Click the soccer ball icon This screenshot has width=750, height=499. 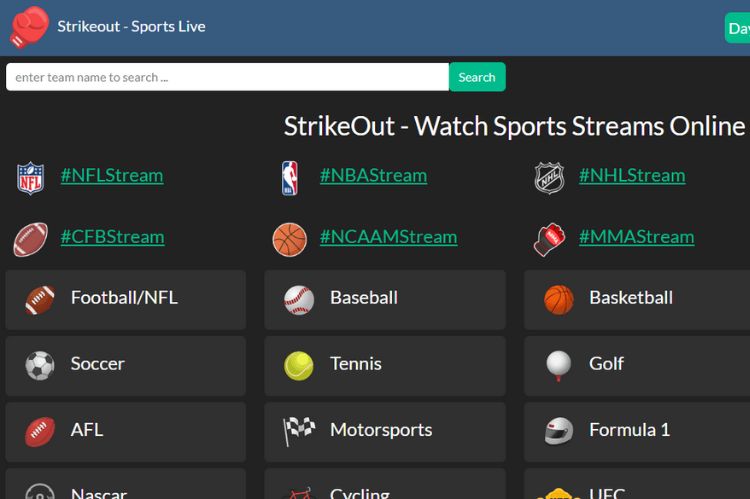click(x=40, y=366)
